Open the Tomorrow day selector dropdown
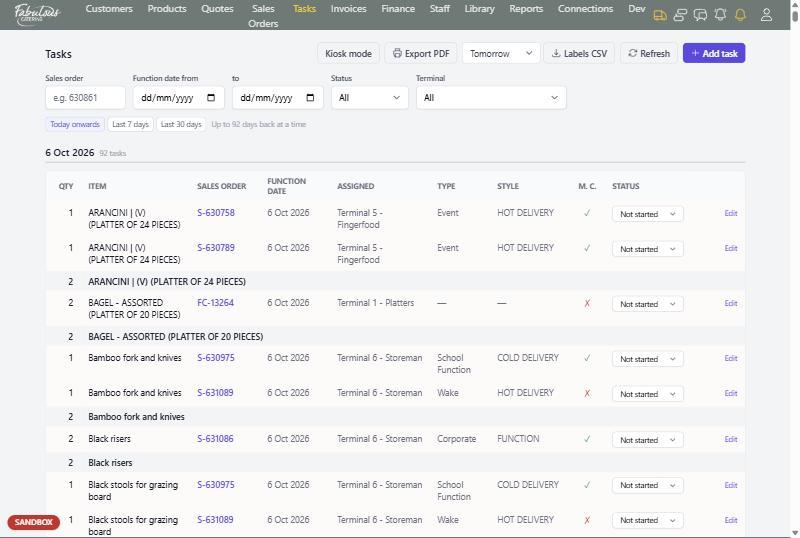This screenshot has width=800, height=538. [x=501, y=53]
